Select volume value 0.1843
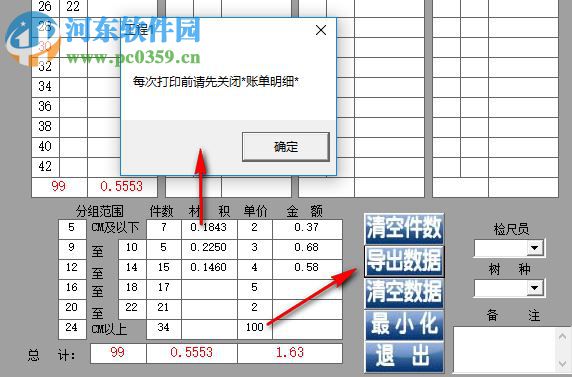Image resolution: width=572 pixels, height=377 pixels. click(x=209, y=229)
